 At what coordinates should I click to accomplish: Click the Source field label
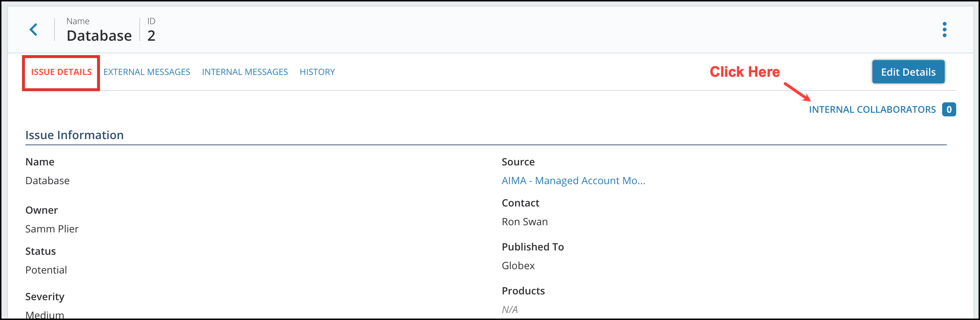coord(518,162)
